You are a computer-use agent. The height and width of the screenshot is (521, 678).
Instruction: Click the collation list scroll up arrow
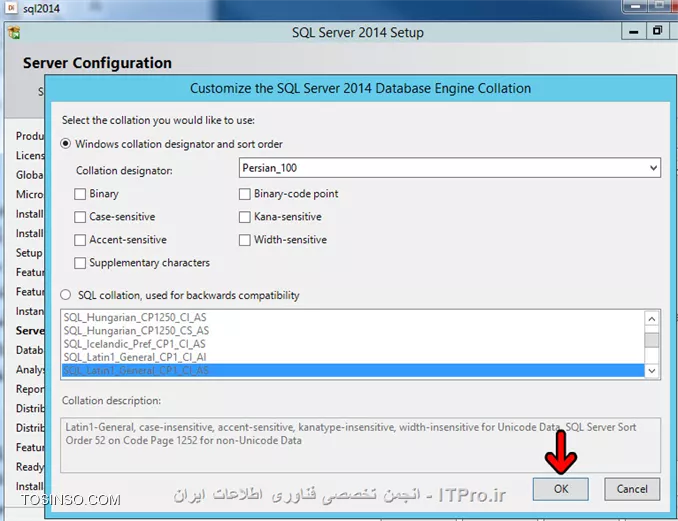pos(652,319)
